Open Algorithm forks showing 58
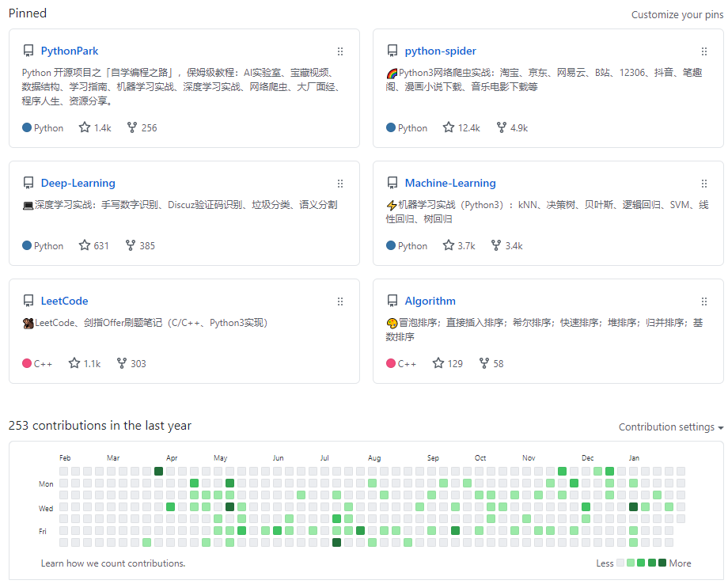The image size is (728, 584). click(x=491, y=363)
